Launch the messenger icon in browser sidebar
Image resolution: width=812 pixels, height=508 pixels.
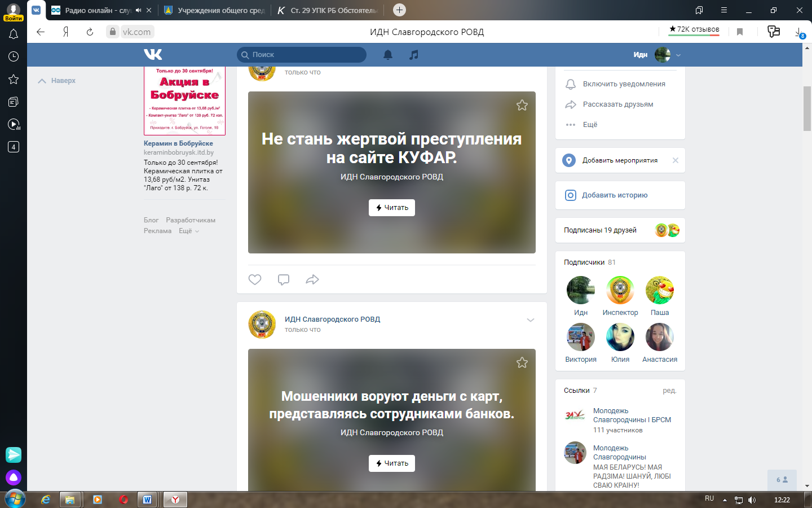pos(14,454)
